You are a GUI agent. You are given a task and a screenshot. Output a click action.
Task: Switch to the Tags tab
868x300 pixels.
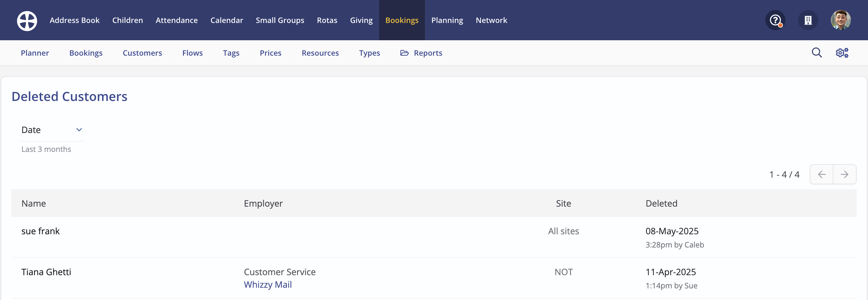231,53
